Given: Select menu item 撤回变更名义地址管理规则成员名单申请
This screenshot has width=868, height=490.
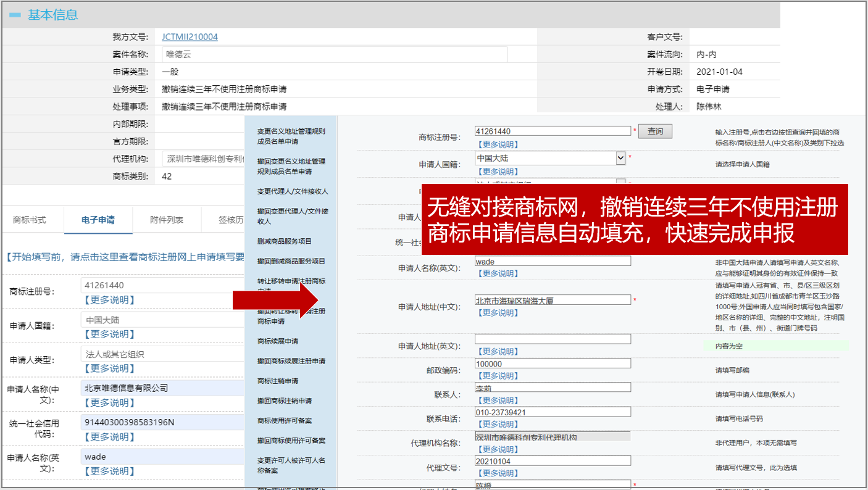Looking at the screenshot, I should 291,166.
